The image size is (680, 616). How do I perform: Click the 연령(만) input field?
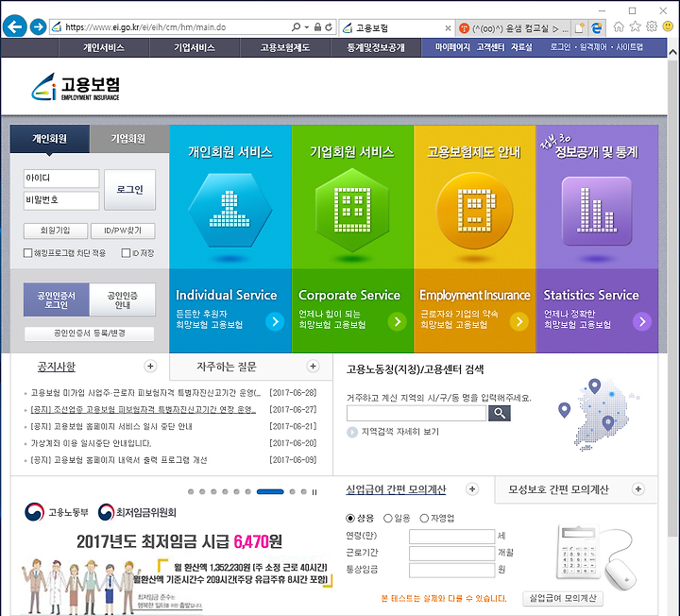point(451,537)
